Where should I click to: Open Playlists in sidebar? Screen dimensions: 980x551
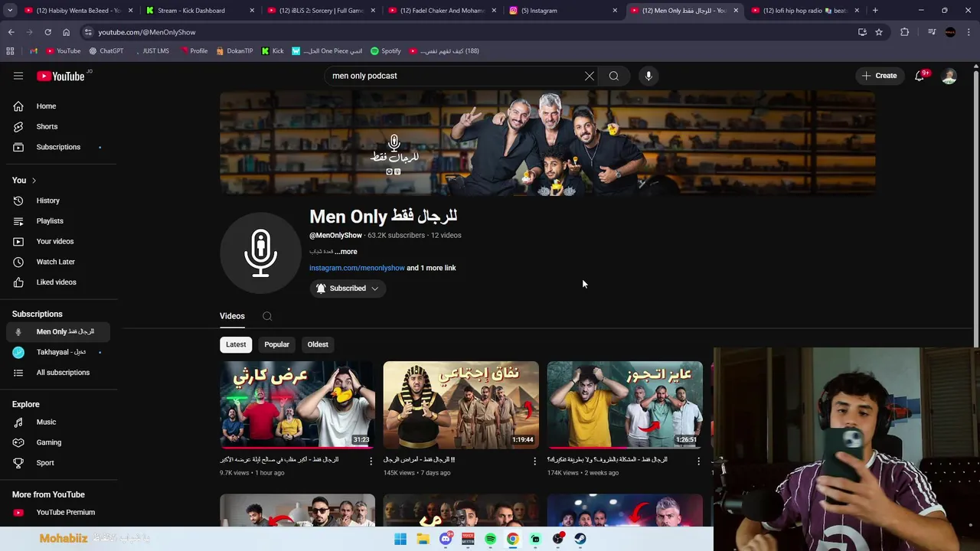pos(58,221)
